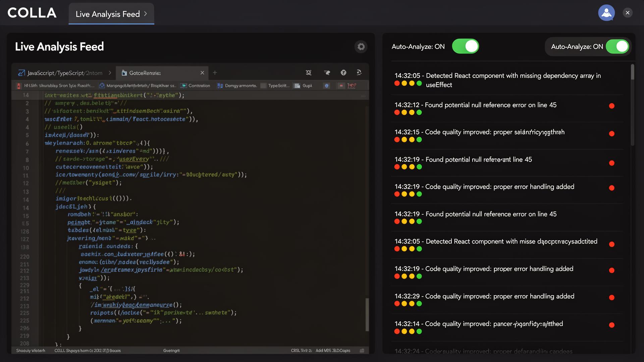Click the blue shield icon in bookmarks bar
644x362 pixels.
[327, 86]
